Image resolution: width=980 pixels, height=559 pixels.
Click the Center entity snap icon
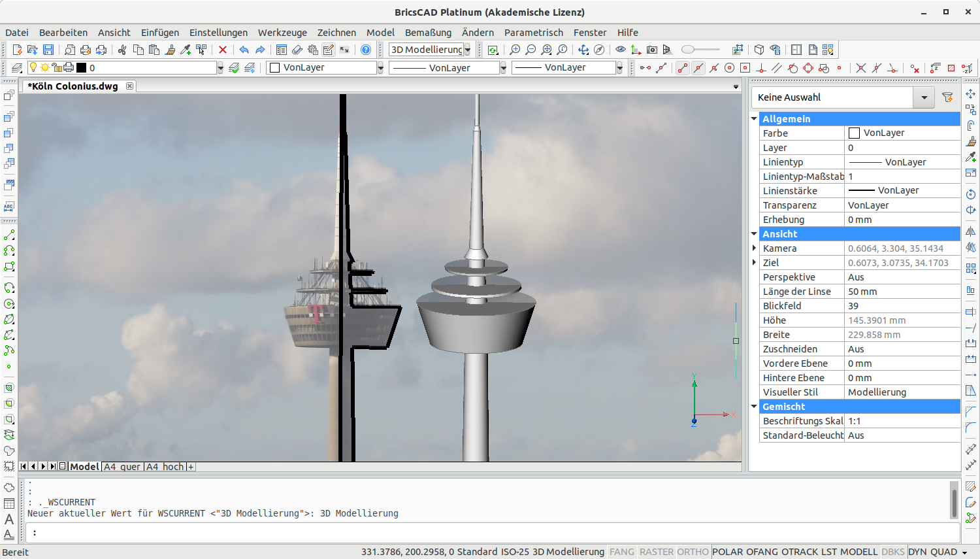(x=730, y=68)
